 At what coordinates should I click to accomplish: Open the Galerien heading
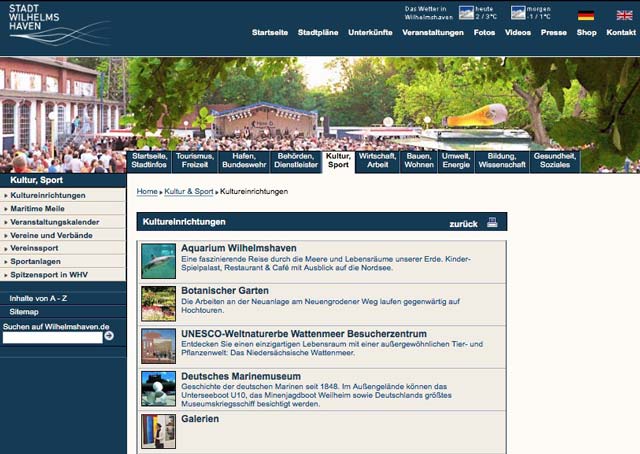coord(200,418)
